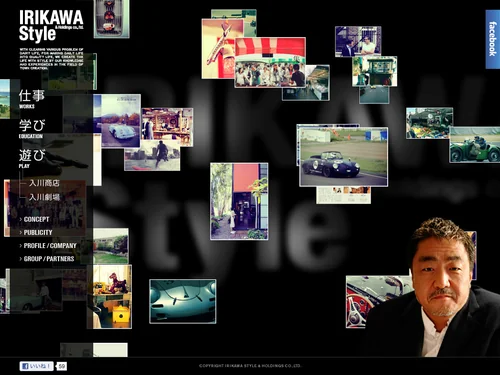Go to the PUBLICITY page
Viewport: 500px width, 375px height.
click(38, 232)
